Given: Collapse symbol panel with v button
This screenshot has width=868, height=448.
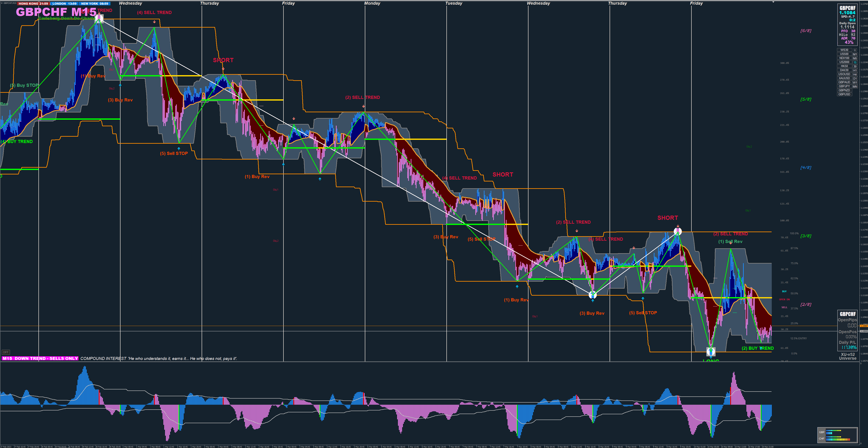Looking at the screenshot, I should pos(855,50).
